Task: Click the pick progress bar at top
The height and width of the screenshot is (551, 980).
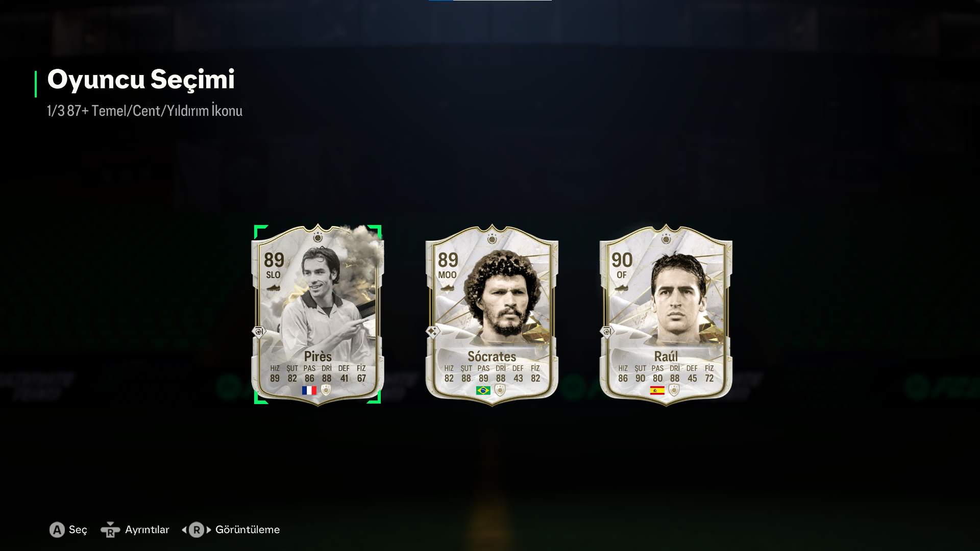Action: (490, 1)
